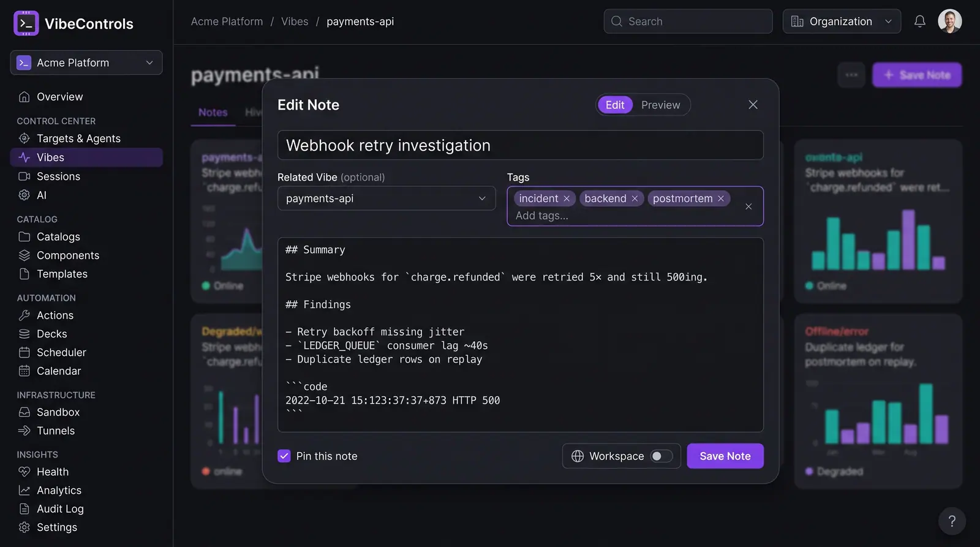The image size is (980, 547).
Task: Click the Decks stack icon
Action: (x=24, y=334)
